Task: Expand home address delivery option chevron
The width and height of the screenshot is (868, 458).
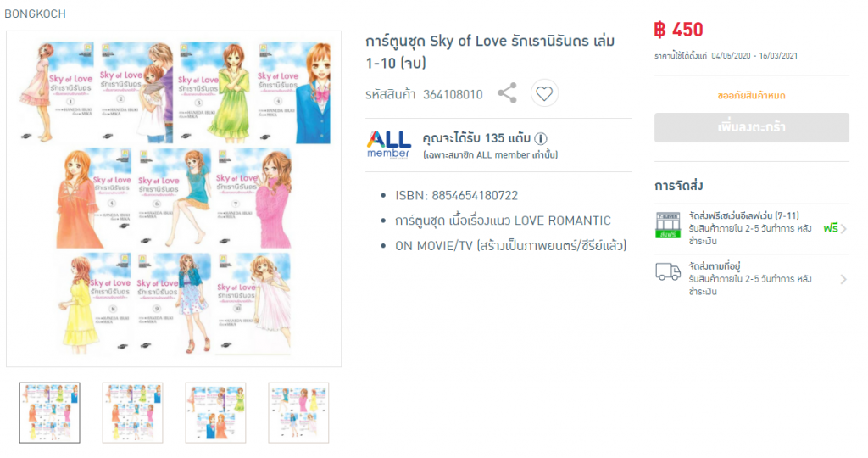Action: point(843,279)
